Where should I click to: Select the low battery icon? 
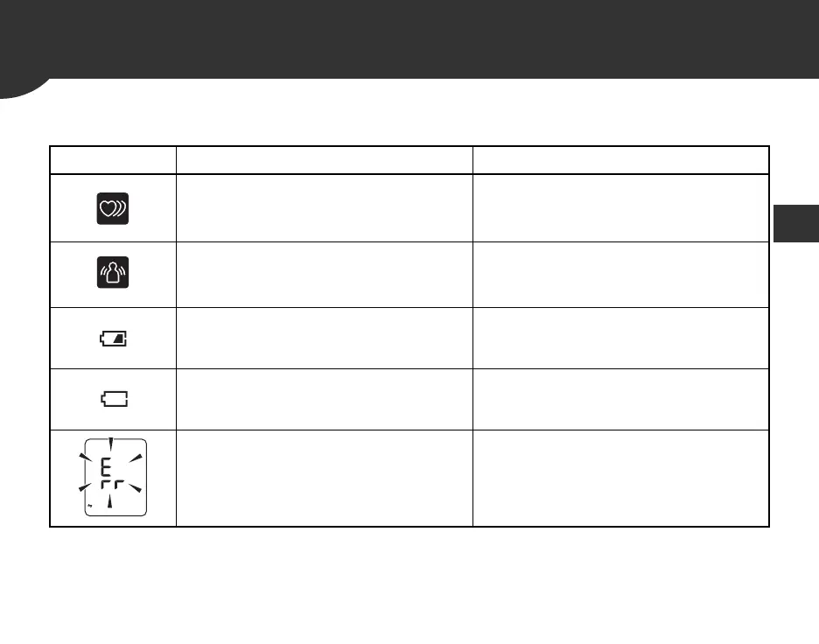point(113,339)
